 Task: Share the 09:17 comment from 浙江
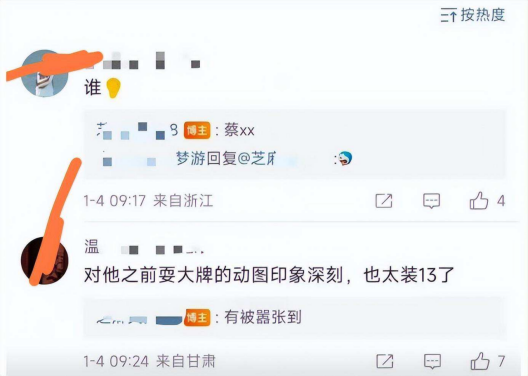pyautogui.click(x=384, y=201)
